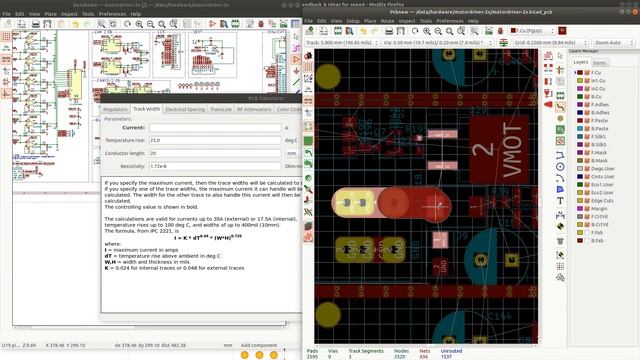Open the Via size dropdown

(x=438, y=42)
